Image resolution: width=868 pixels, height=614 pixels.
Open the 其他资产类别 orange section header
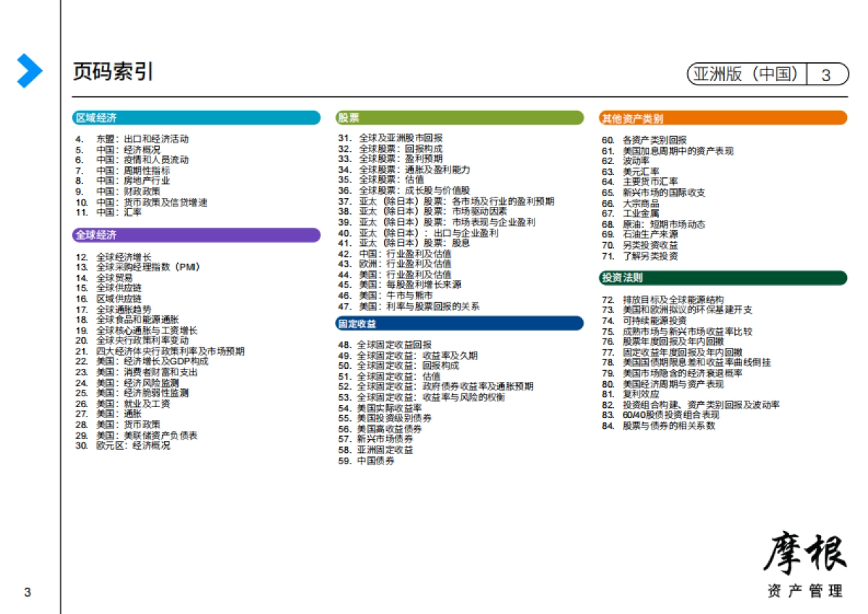(x=723, y=118)
